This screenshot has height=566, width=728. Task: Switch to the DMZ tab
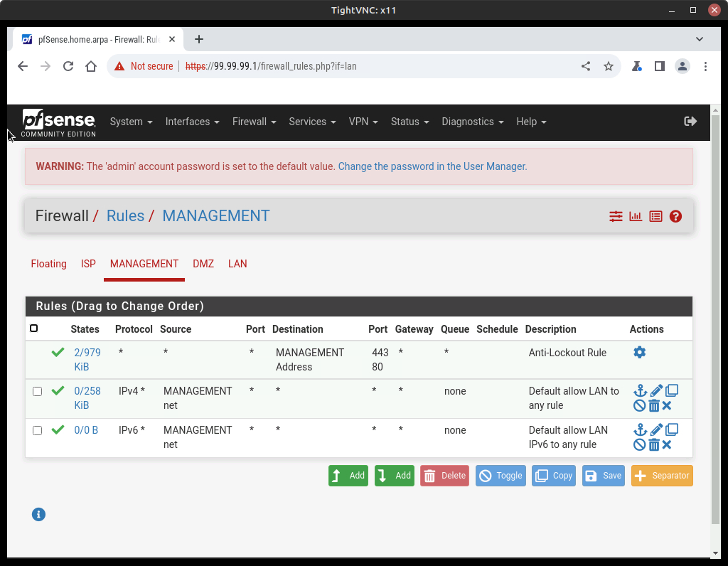(x=203, y=264)
